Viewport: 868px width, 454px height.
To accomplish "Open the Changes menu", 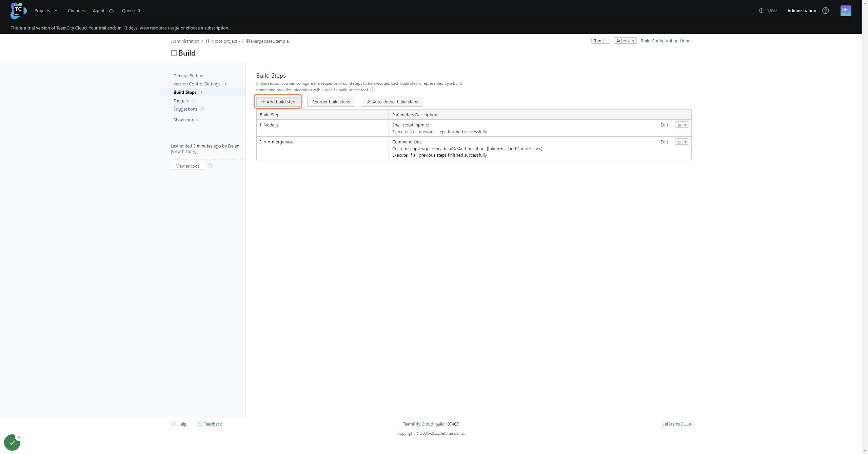I will tap(76, 11).
